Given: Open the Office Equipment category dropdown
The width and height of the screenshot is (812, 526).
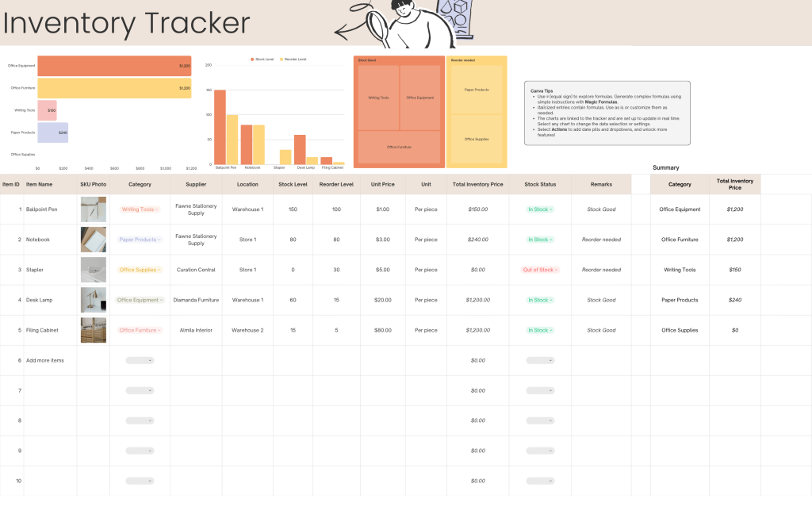Looking at the screenshot, I should (x=140, y=300).
